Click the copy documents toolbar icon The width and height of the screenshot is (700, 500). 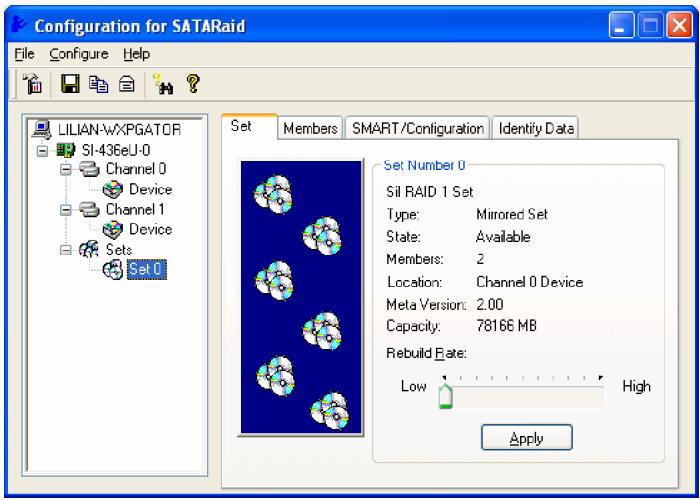point(98,84)
